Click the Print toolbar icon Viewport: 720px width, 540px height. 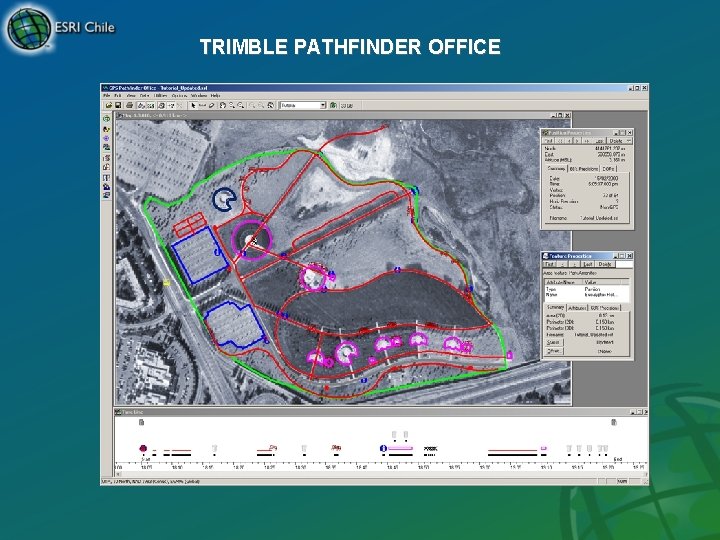tap(129, 106)
